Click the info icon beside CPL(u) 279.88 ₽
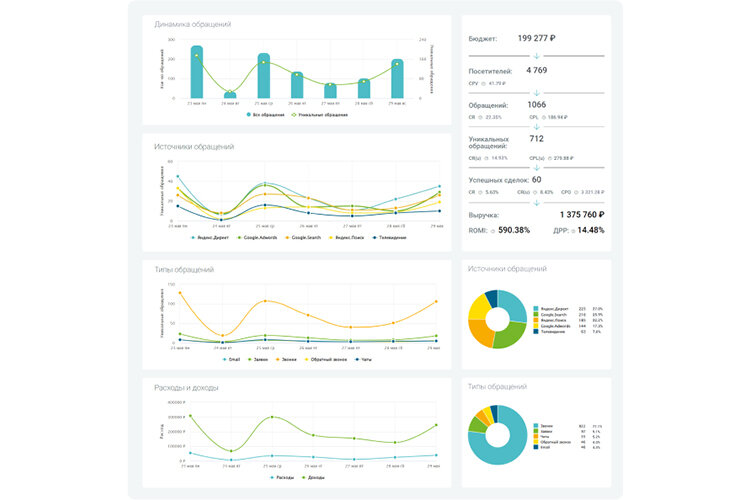 [x=550, y=158]
